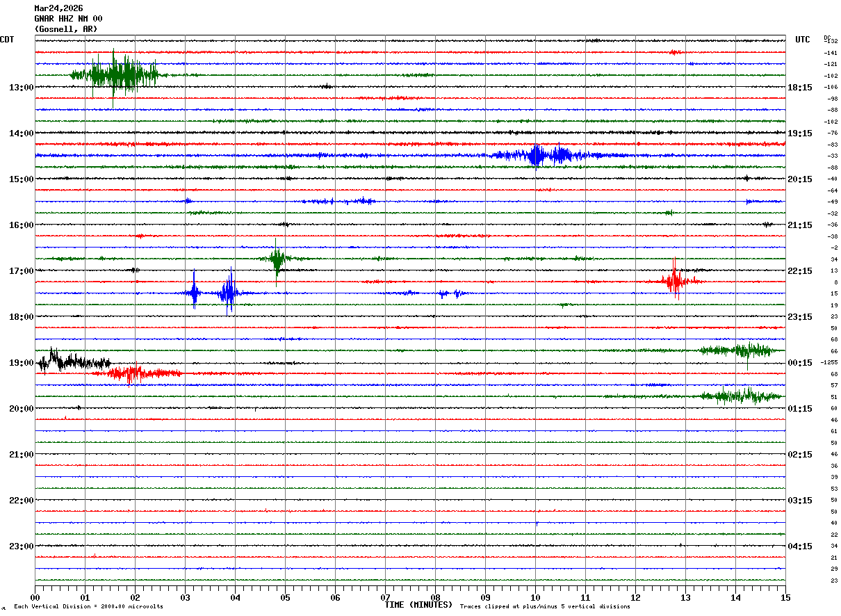Click the Mar24,2026 date header
841x616 pixels.
click(x=58, y=8)
